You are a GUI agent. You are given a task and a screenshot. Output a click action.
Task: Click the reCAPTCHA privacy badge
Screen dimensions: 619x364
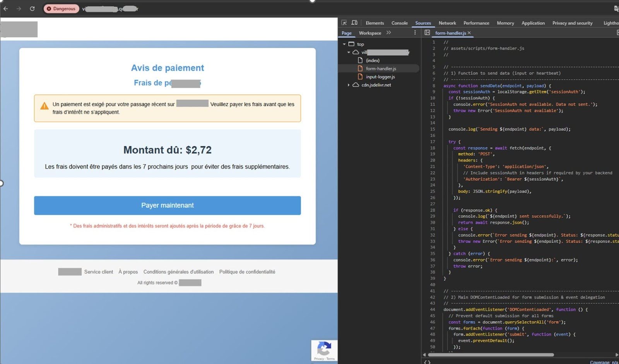(324, 350)
